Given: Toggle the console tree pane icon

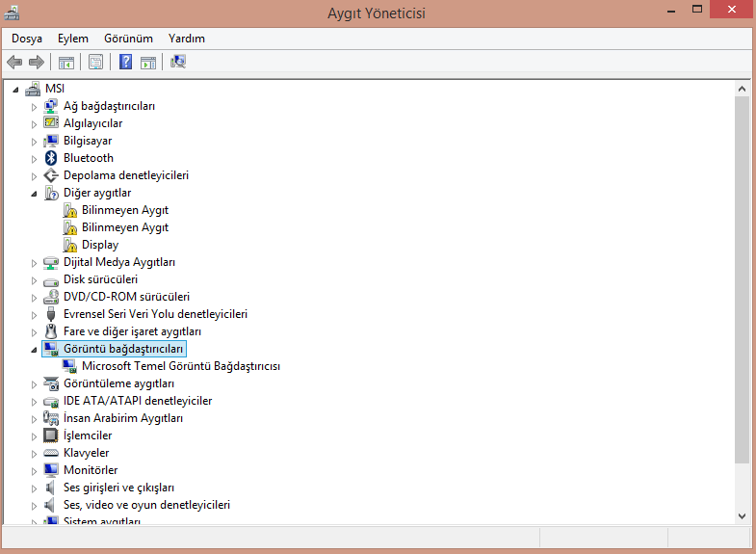Looking at the screenshot, I should tap(66, 63).
